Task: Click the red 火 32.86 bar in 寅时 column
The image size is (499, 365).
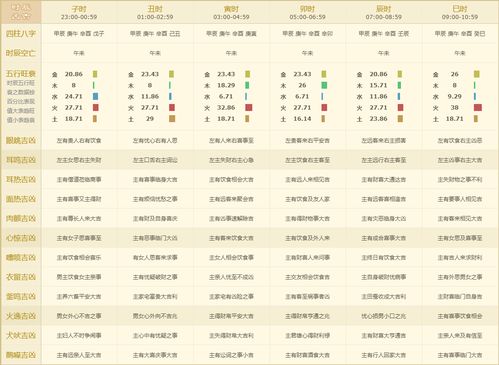Action: tap(249, 107)
